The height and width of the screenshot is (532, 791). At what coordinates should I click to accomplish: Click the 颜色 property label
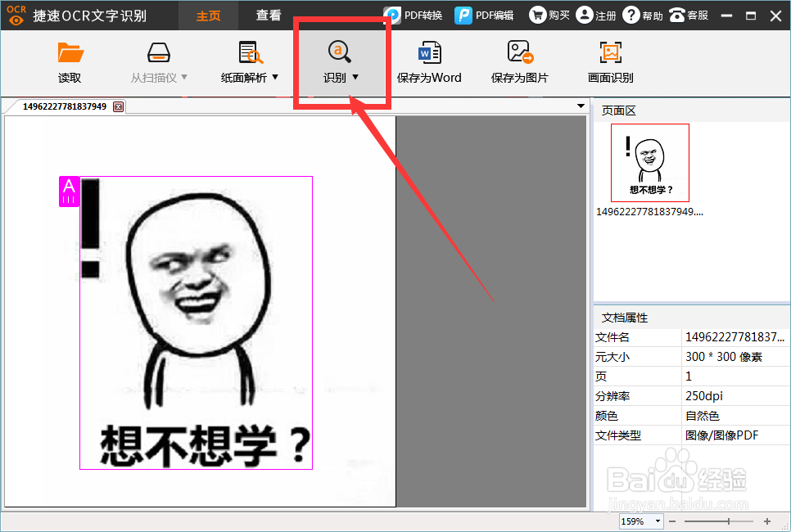pyautogui.click(x=607, y=416)
